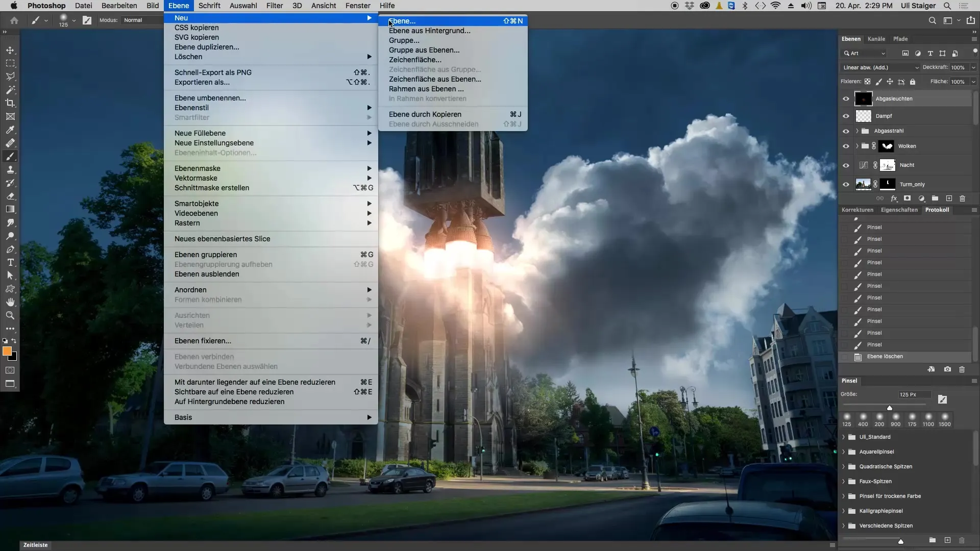
Task: Select the Polygonal Lasso tool
Action: [10, 77]
